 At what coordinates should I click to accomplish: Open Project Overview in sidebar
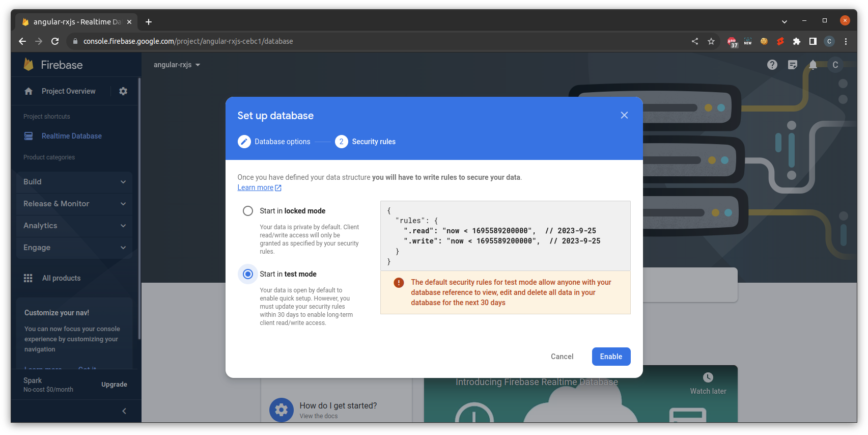pyautogui.click(x=68, y=91)
